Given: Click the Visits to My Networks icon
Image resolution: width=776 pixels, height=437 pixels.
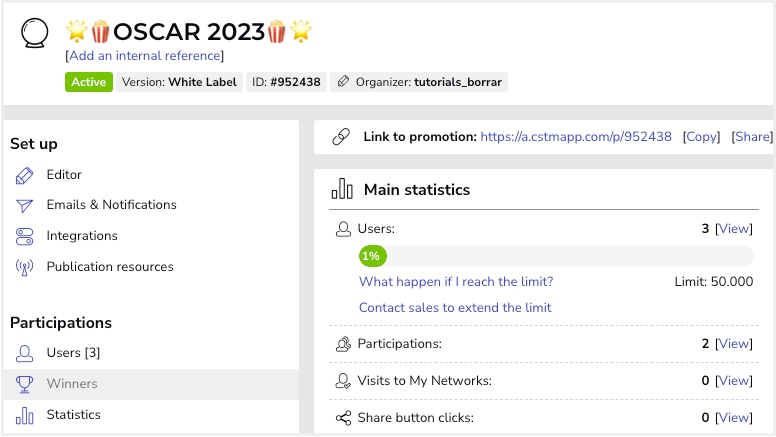Looking at the screenshot, I should 343,381.
